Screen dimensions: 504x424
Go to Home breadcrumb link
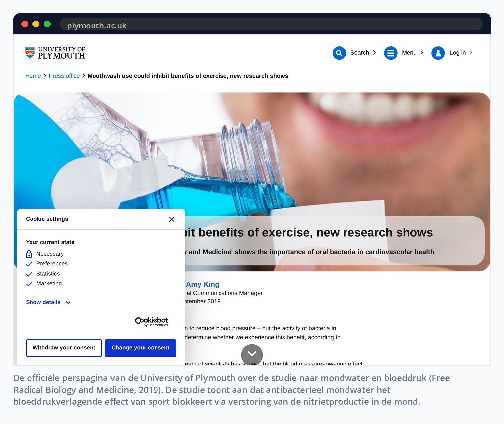coord(33,76)
